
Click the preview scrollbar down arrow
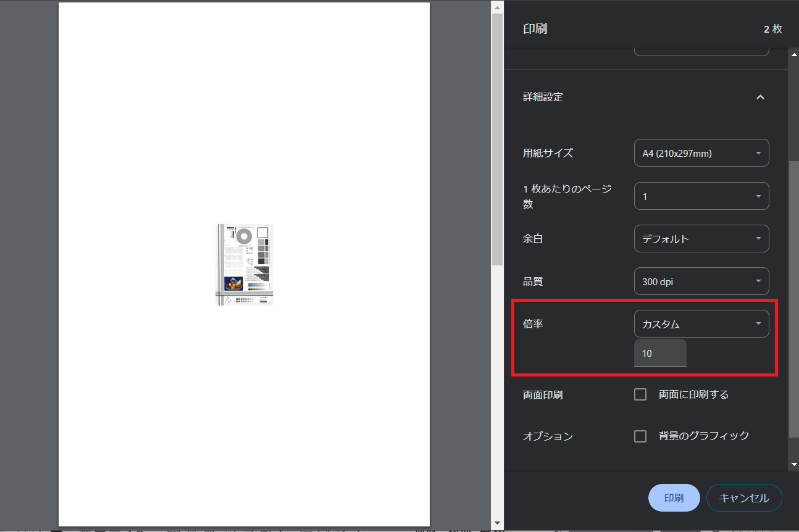tap(497, 524)
